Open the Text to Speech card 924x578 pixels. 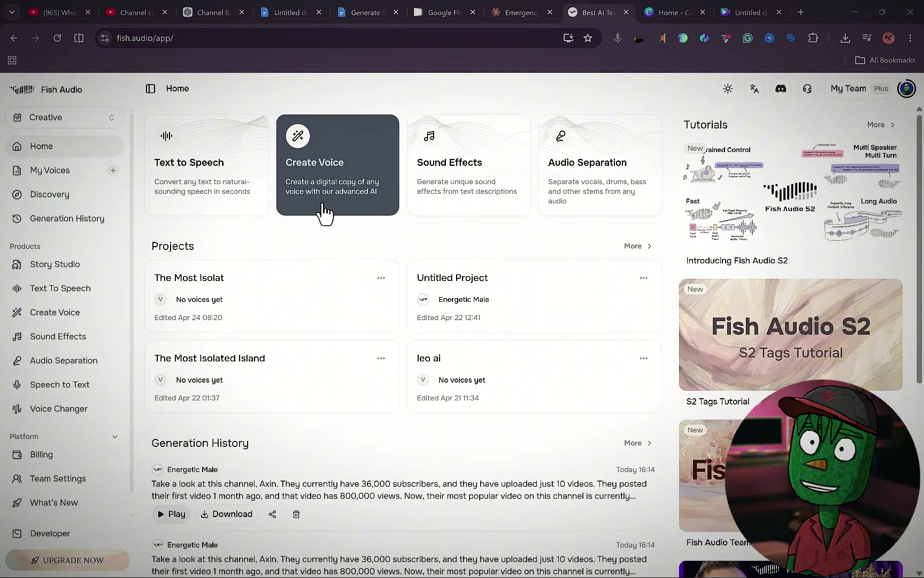tap(206, 165)
